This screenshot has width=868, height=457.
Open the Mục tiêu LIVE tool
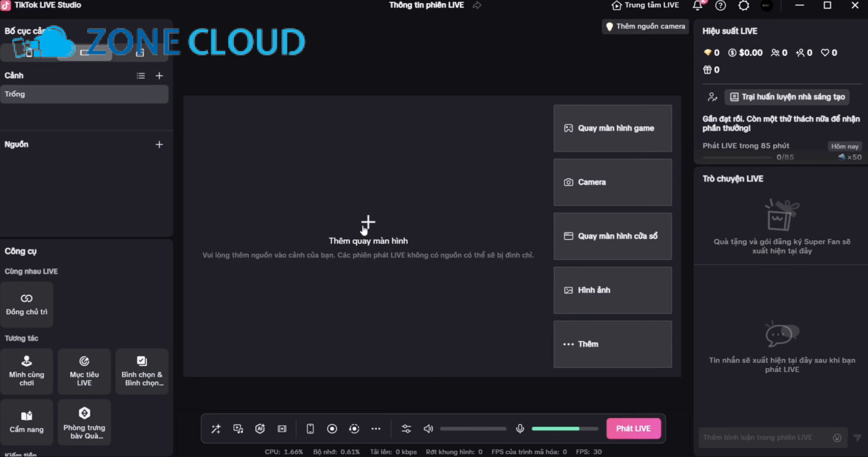pos(84,371)
